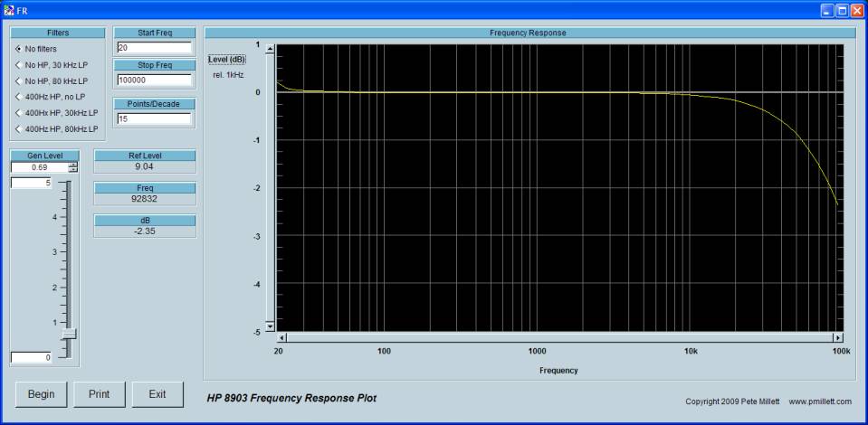This screenshot has width=868, height=425.
Task: Decrease Gen Level with the down stepper arrow
Action: tap(73, 170)
